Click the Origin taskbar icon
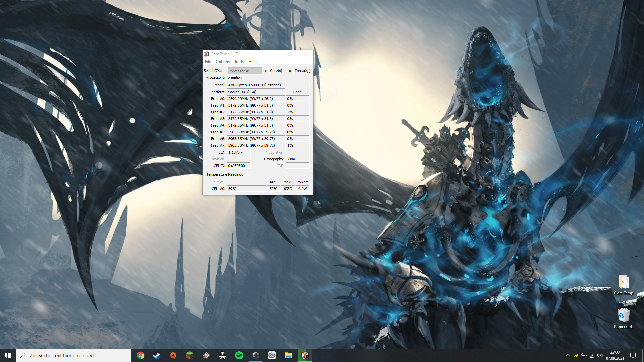This screenshot has width=644, height=362. tap(173, 355)
